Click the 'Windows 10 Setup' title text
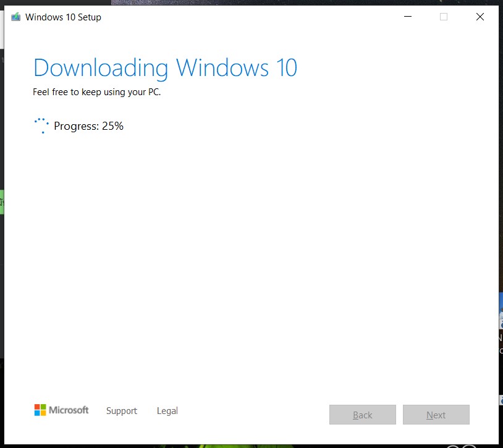 pyautogui.click(x=63, y=17)
